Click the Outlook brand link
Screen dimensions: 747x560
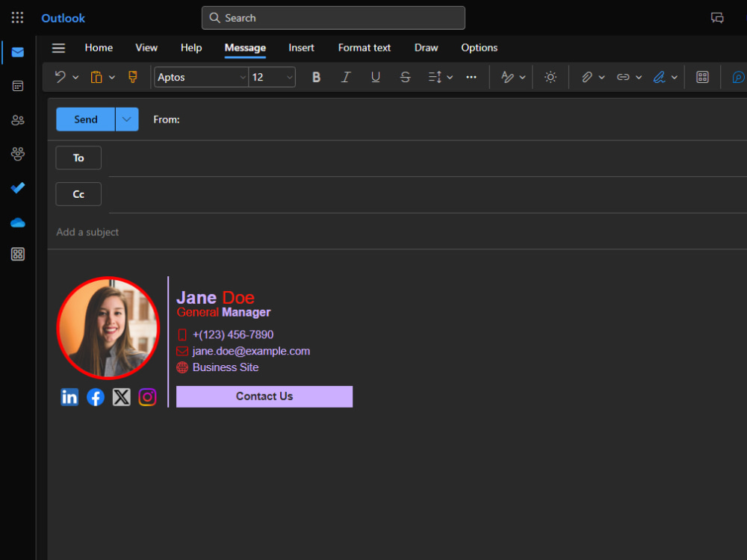pyautogui.click(x=63, y=18)
